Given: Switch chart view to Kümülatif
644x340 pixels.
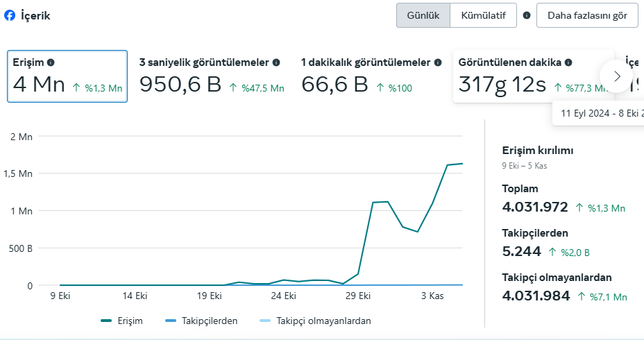Looking at the screenshot, I should click(484, 15).
